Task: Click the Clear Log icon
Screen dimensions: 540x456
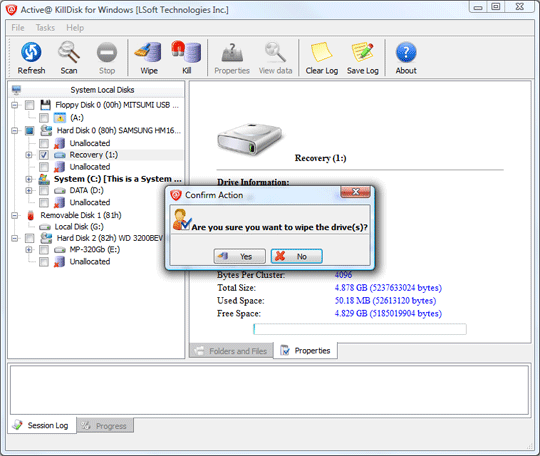Action: tap(321, 52)
